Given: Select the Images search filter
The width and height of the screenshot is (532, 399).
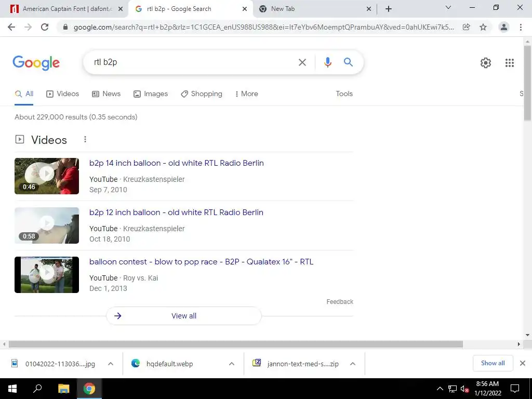Looking at the screenshot, I should point(151,94).
